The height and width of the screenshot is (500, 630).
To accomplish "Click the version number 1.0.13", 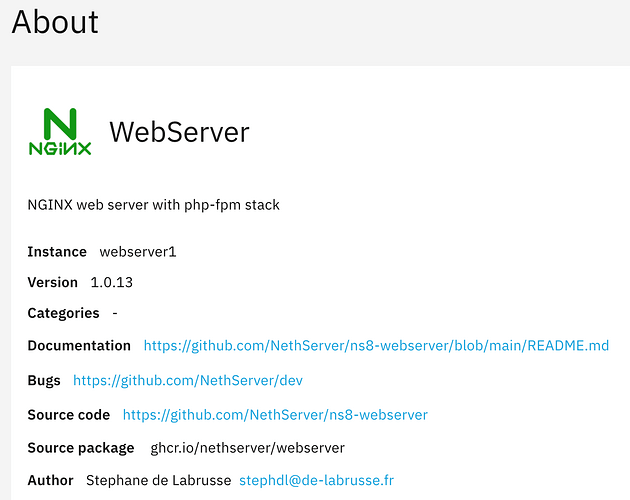I will click(x=111, y=282).
